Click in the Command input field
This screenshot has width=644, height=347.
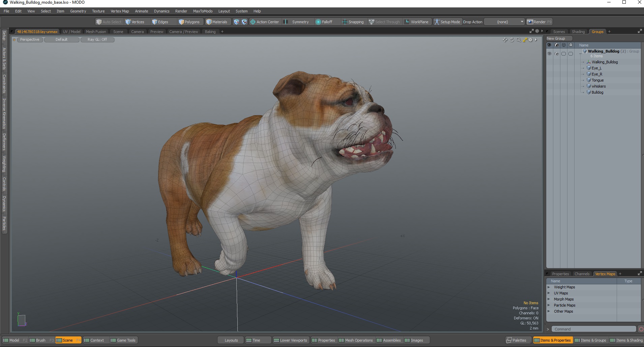click(593, 329)
